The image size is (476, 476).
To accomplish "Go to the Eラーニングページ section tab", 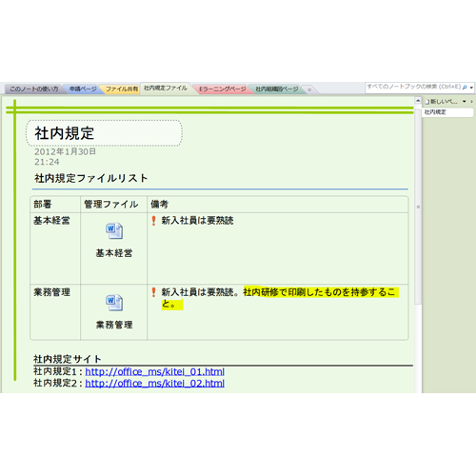I will point(222,89).
